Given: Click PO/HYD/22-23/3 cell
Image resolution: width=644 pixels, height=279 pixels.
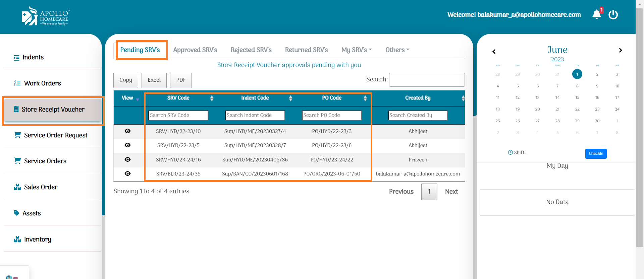Looking at the screenshot, I should 332,131.
